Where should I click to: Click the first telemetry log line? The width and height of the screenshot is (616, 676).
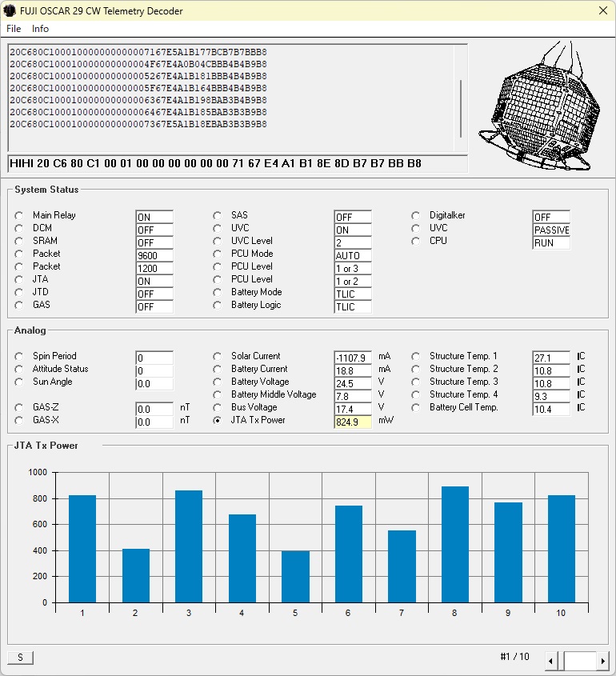click(138, 52)
